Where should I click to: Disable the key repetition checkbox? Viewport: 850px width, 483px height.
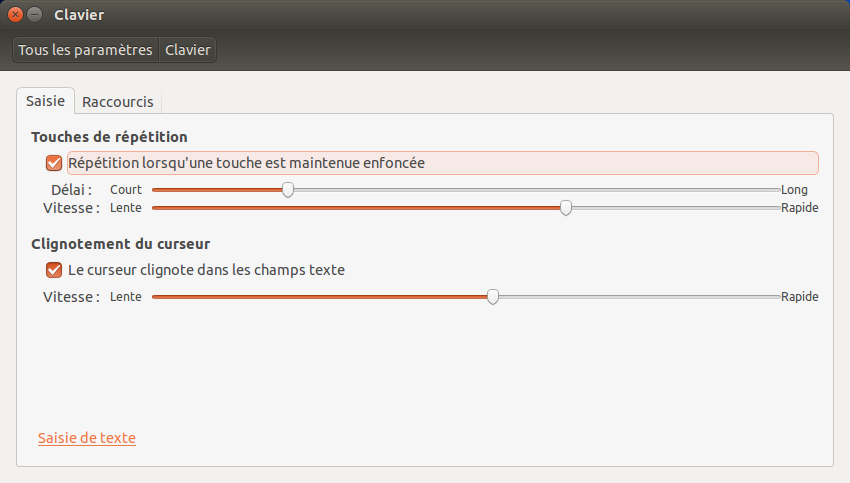click(54, 163)
